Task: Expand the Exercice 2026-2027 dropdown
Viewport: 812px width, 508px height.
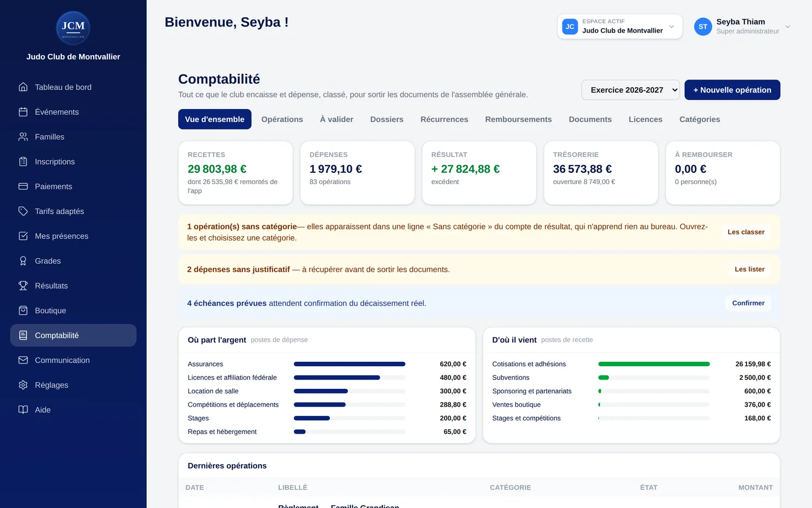Action: click(x=630, y=90)
